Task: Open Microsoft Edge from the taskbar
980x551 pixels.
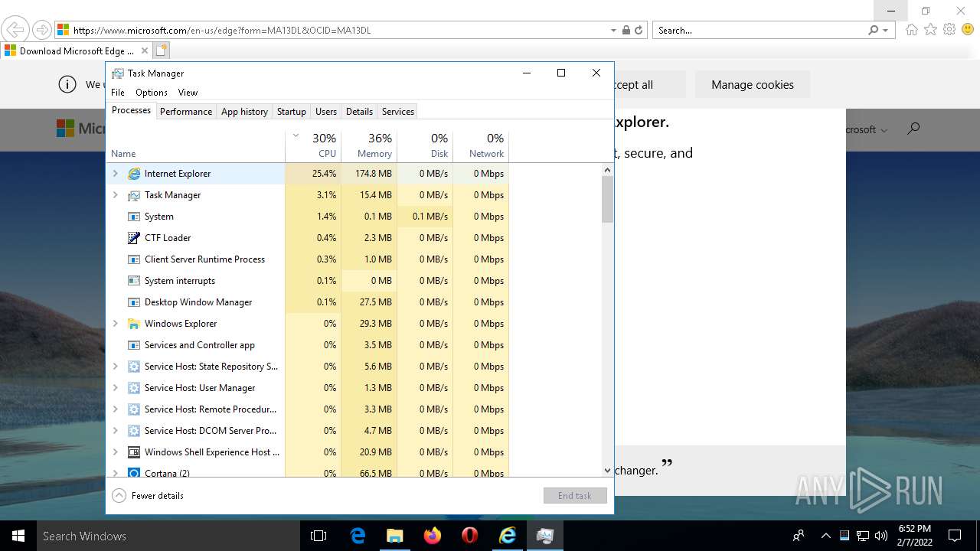Action: click(x=358, y=536)
